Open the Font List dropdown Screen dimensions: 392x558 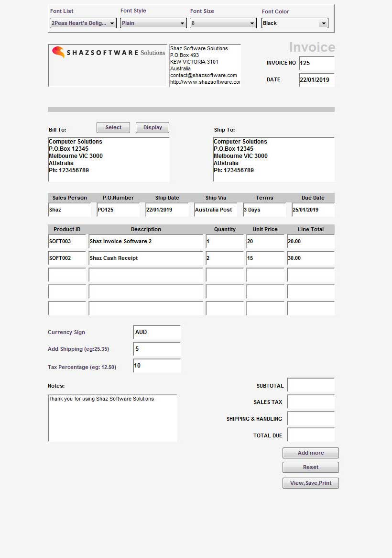click(83, 23)
